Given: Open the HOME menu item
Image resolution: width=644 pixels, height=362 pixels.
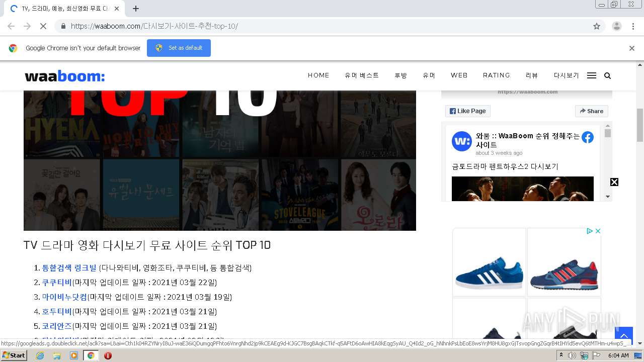Looking at the screenshot, I should tap(318, 75).
